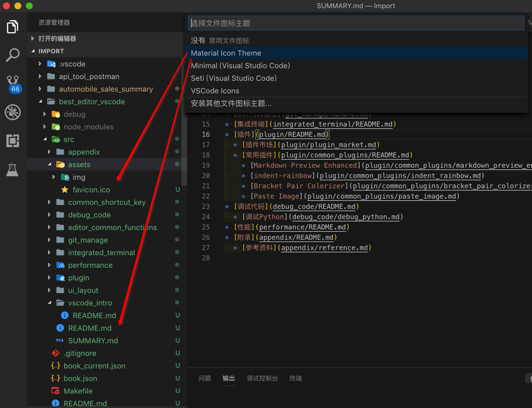Open the Extensions view in activity bar
The width and height of the screenshot is (532, 408).
(13, 141)
